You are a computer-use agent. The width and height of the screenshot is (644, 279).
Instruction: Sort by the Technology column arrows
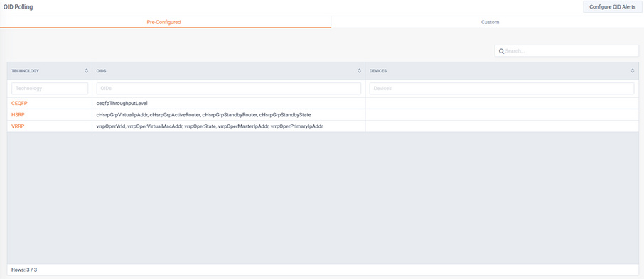pos(86,71)
